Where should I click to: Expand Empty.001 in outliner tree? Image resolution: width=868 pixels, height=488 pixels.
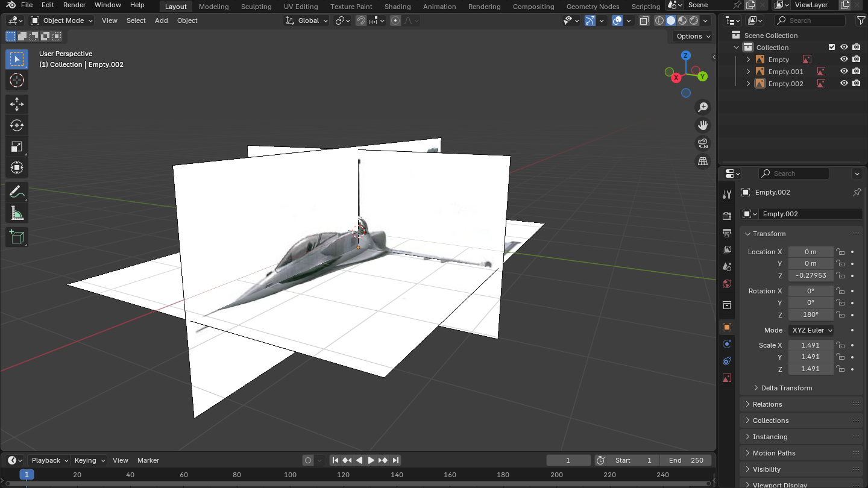click(749, 71)
